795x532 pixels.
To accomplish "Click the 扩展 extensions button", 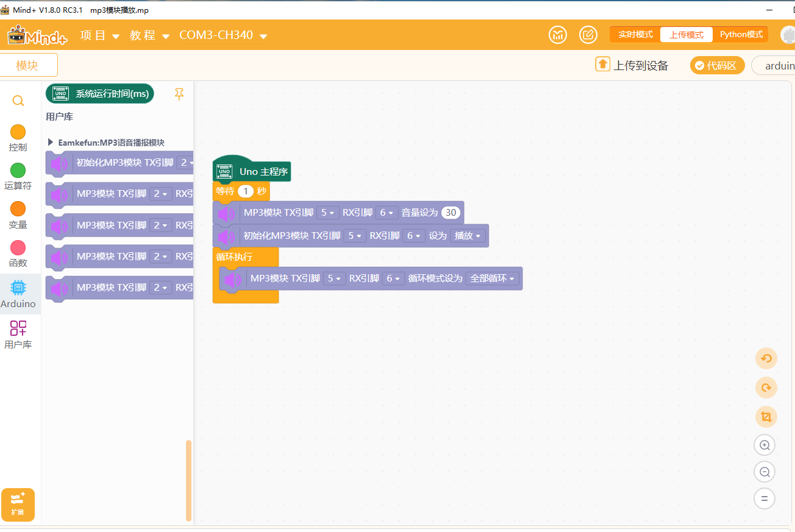I will click(x=18, y=505).
